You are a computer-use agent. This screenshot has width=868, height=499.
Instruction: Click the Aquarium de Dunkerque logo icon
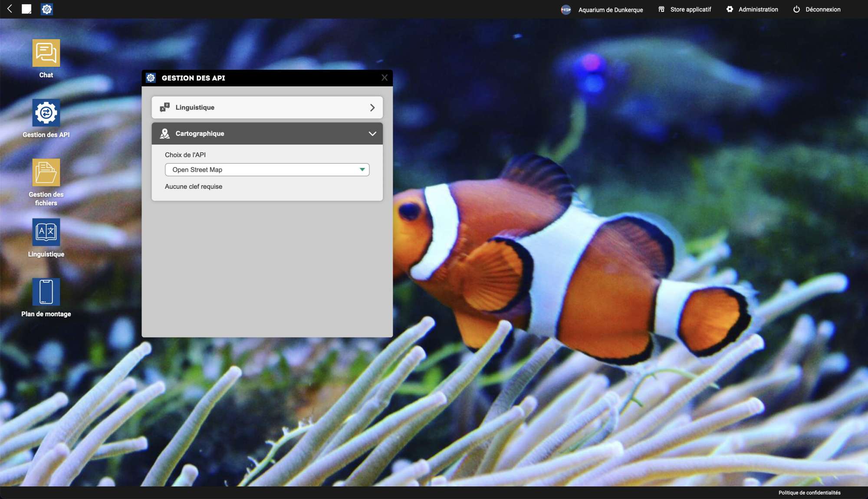coord(566,10)
